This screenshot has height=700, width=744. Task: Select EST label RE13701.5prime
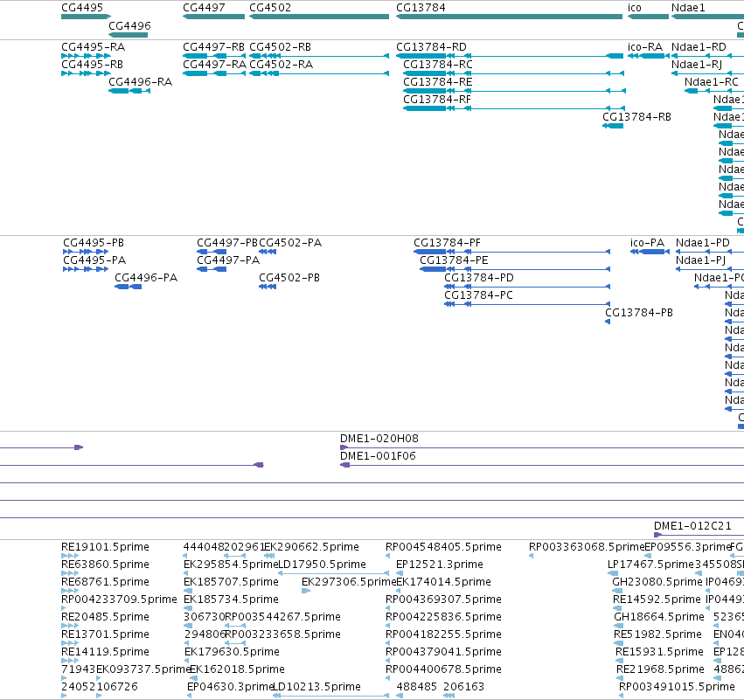coord(105,634)
